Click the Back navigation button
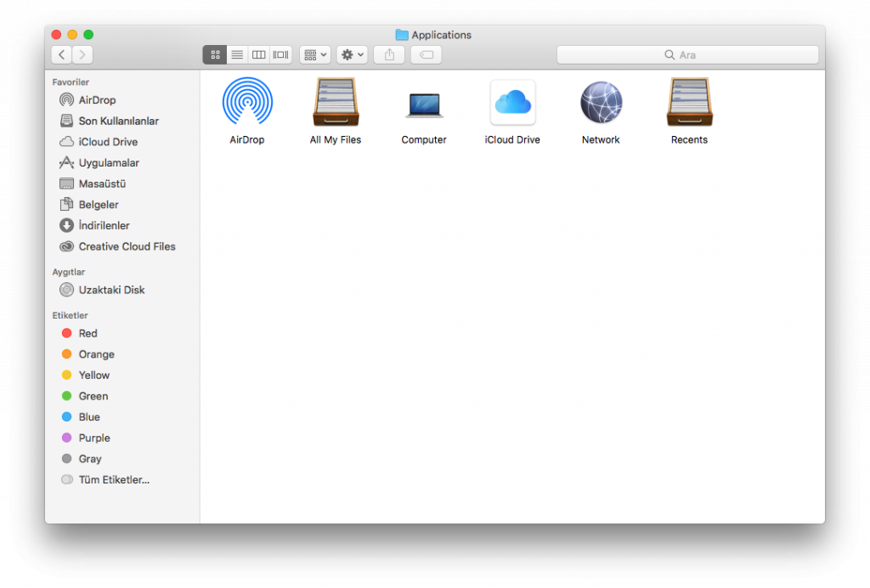The width and height of the screenshot is (870, 588). (61, 54)
